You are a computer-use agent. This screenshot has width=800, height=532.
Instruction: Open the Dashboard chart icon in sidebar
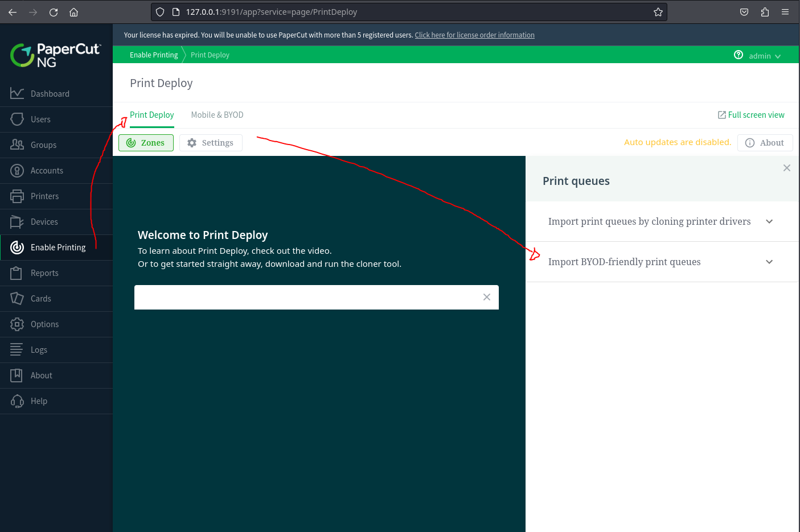[17, 93]
